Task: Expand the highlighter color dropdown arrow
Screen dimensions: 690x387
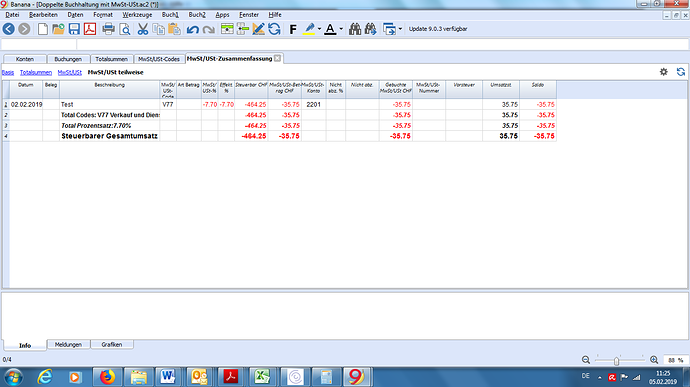Action: pos(319,29)
